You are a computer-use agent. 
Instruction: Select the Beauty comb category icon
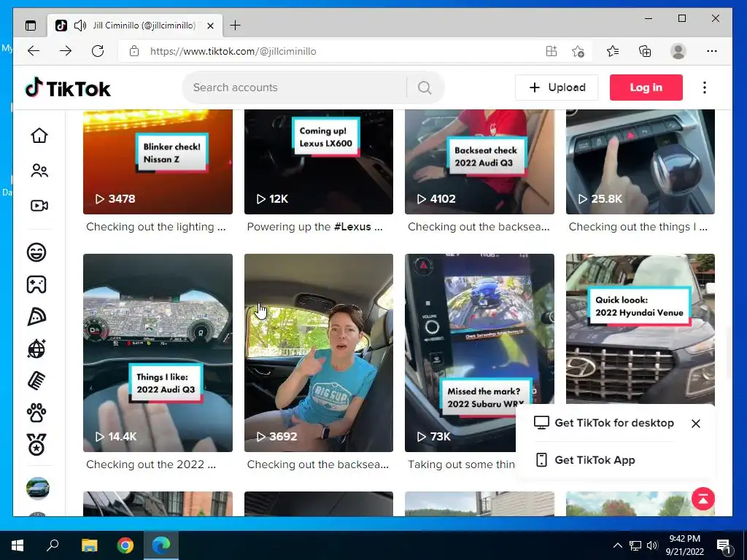(x=36, y=381)
